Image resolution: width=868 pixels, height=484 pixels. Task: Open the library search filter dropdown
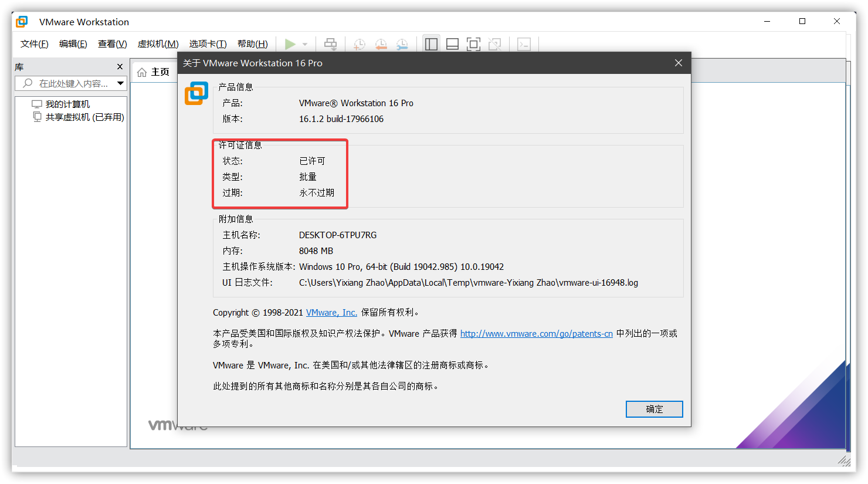point(120,83)
